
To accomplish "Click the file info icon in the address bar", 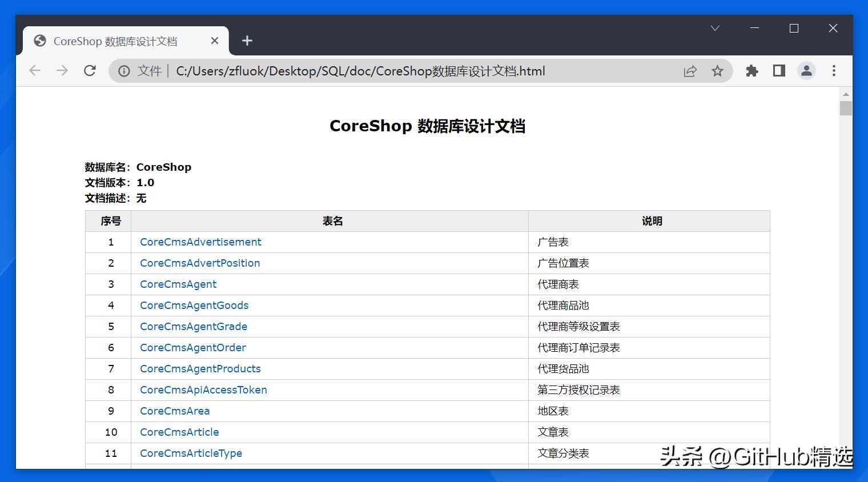I will coord(124,71).
